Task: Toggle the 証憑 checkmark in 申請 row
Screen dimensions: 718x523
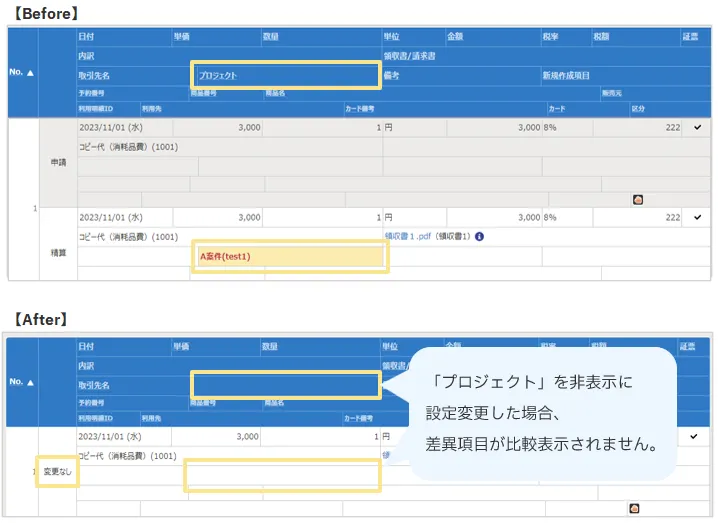Action: coord(697,128)
